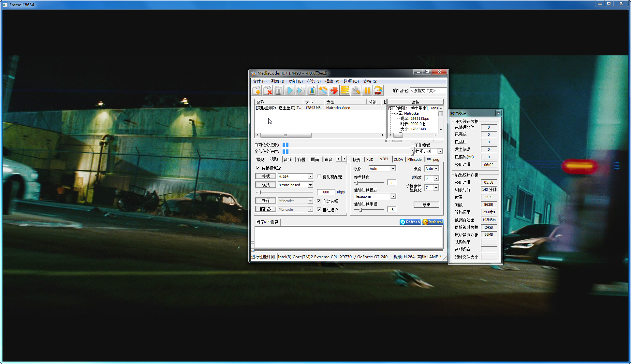Open the B帧数 dropdown showing 3

tap(436, 178)
